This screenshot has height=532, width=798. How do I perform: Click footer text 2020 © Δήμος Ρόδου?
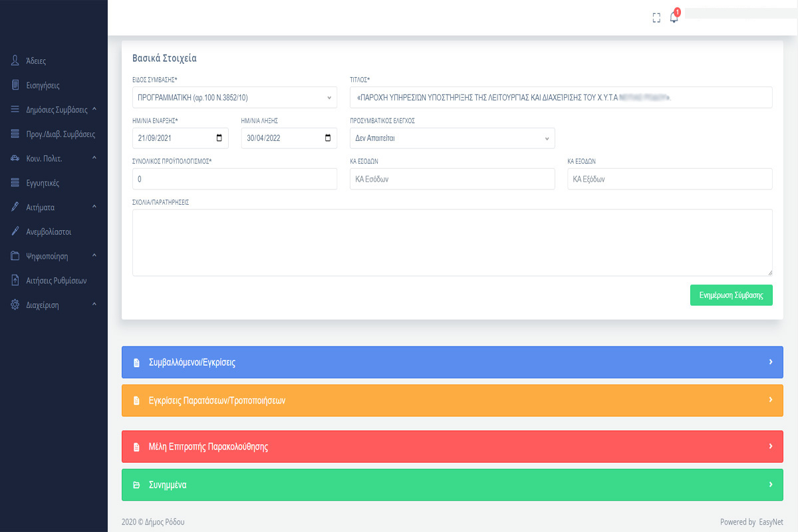point(153,522)
